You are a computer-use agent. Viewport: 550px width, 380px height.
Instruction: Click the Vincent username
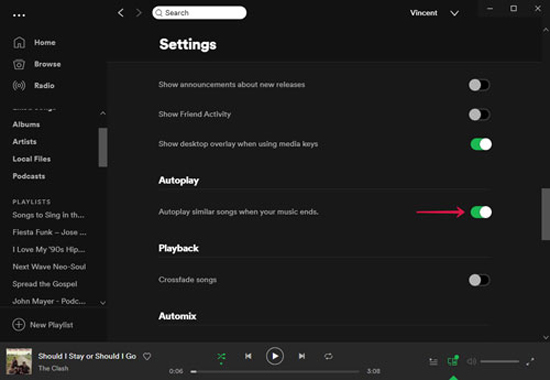[424, 13]
